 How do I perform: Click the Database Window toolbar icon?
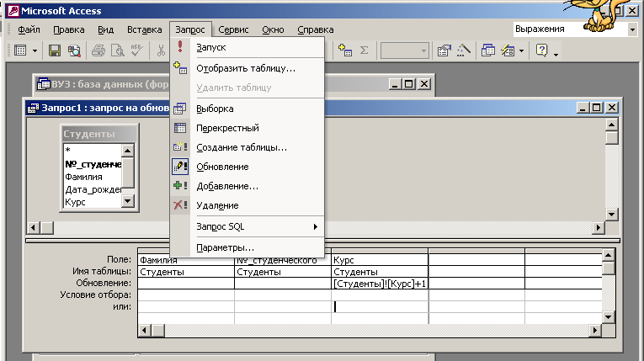488,50
